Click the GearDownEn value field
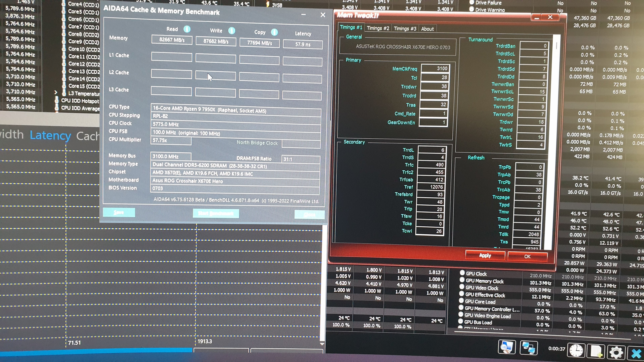This screenshot has height=362, width=644. point(433,122)
